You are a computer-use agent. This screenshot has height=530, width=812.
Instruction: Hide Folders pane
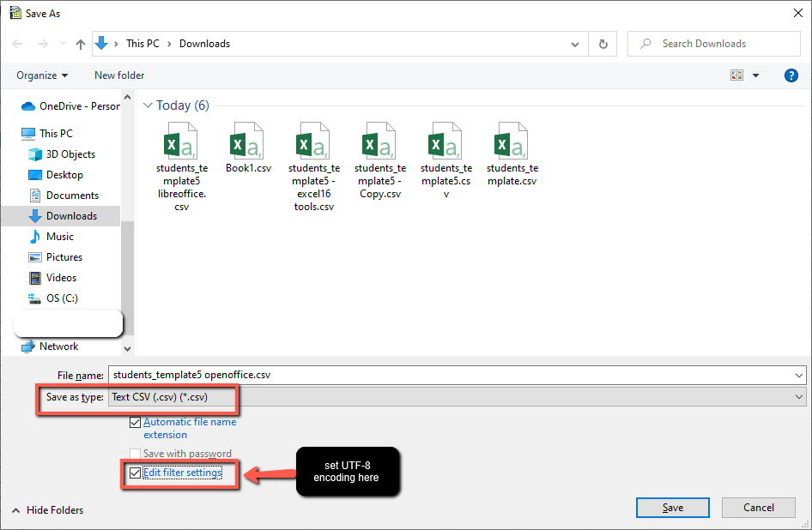tap(48, 510)
